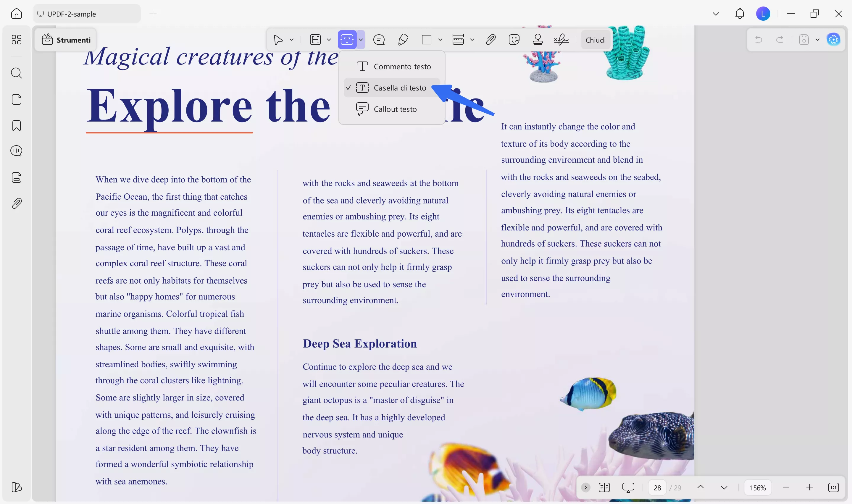Expand the rectangle shape dropdown arrow
The width and height of the screenshot is (852, 504).
(440, 40)
